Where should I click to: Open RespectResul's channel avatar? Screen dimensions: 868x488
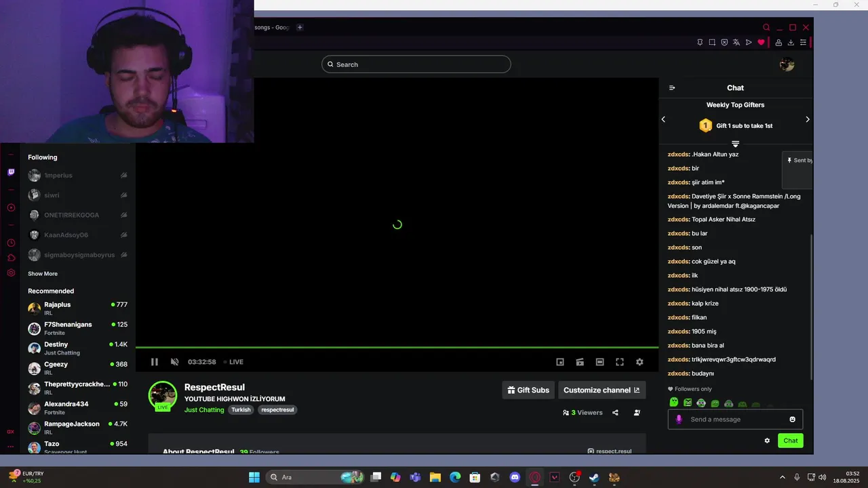coord(163,396)
